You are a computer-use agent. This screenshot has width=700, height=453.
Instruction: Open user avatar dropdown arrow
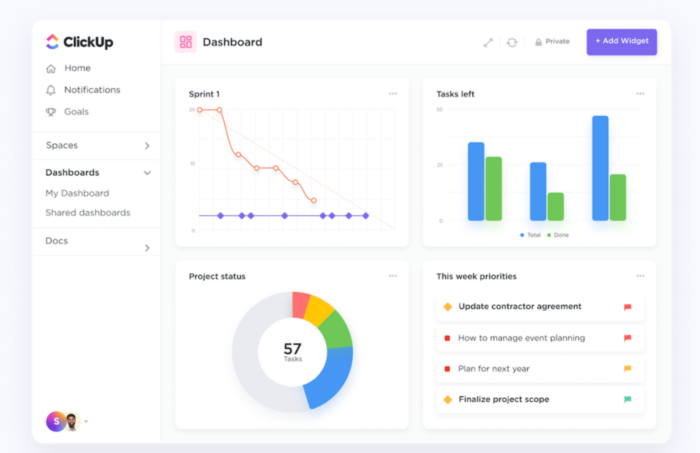[x=86, y=421]
